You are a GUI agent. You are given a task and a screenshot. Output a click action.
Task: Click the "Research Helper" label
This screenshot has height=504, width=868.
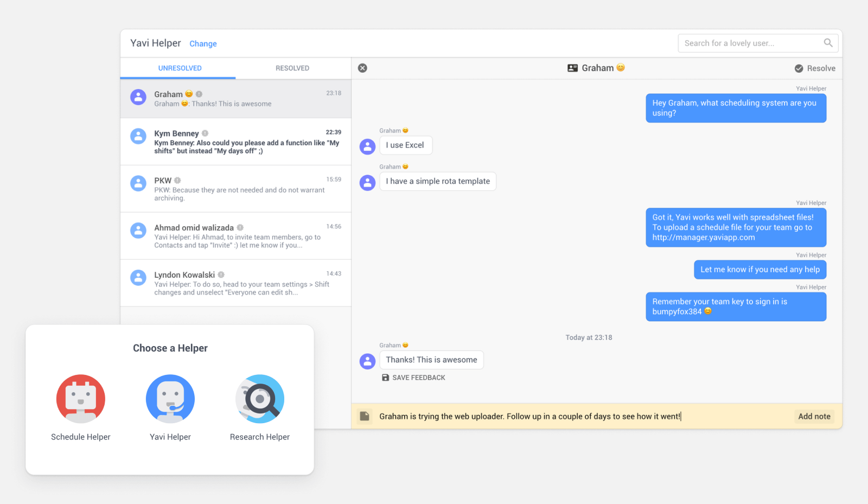pyautogui.click(x=260, y=437)
